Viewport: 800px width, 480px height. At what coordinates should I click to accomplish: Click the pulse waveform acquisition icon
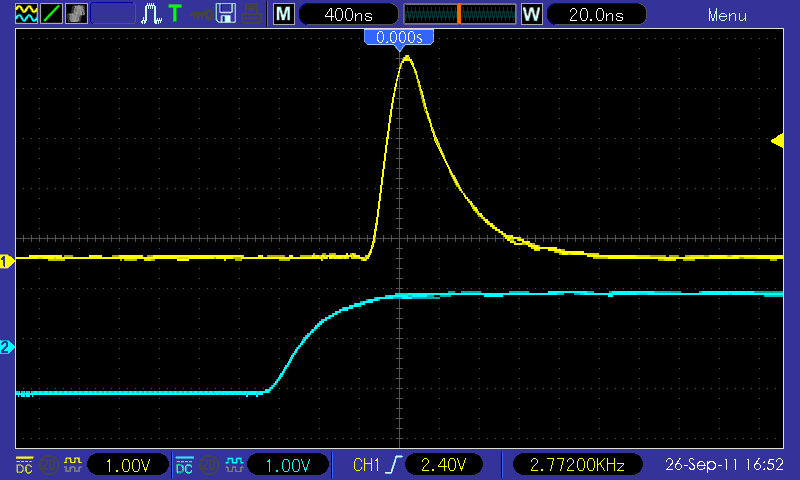click(x=151, y=14)
